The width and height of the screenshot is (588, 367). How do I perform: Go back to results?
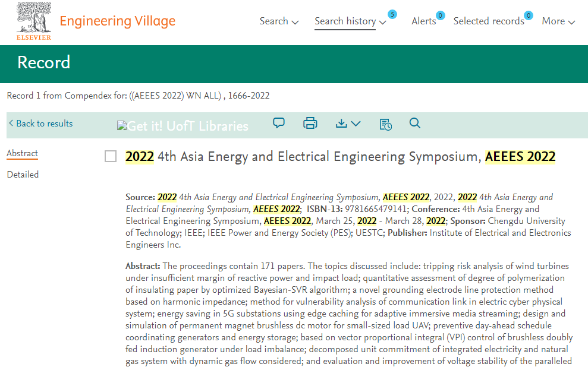point(40,124)
